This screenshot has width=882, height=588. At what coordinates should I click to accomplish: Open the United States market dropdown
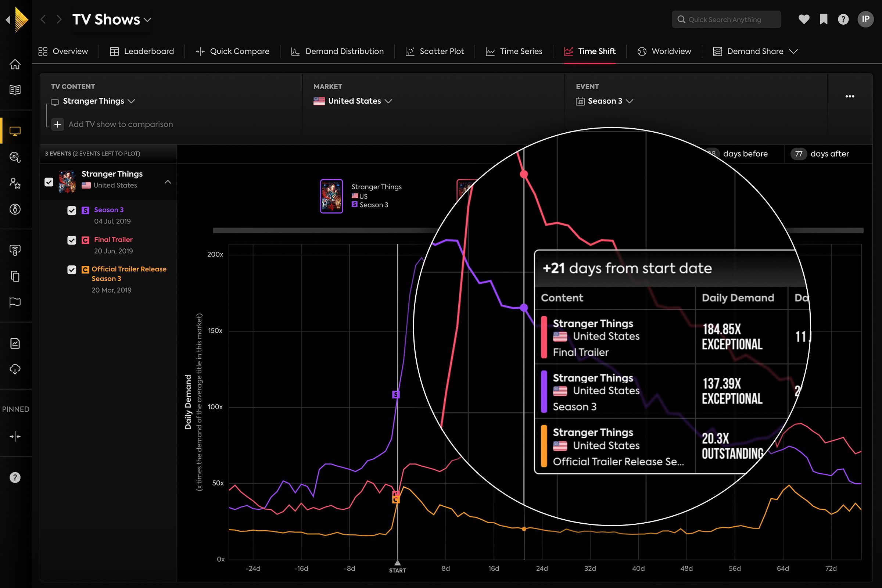coord(353,101)
